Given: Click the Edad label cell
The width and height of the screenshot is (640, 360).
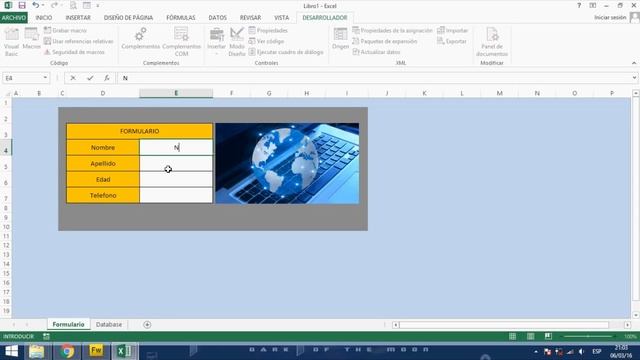Looking at the screenshot, I should point(103,179).
